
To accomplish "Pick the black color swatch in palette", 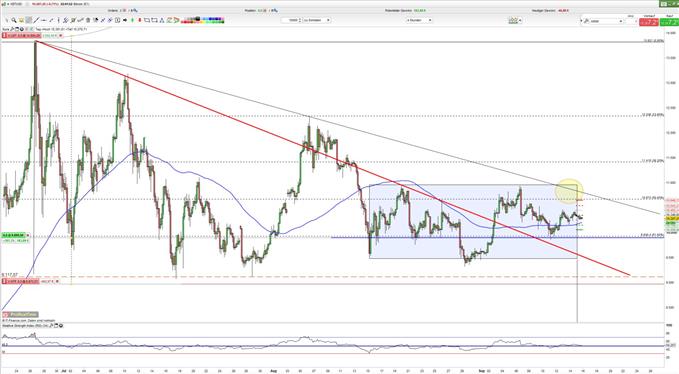I will [x=197, y=18].
